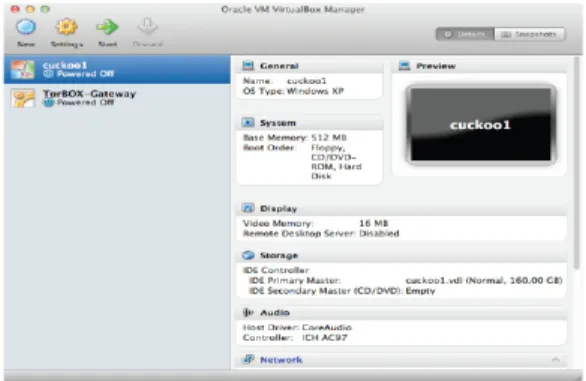
Task: Click TorBOX-Gateway Powered Off status icon
Action: click(48, 102)
